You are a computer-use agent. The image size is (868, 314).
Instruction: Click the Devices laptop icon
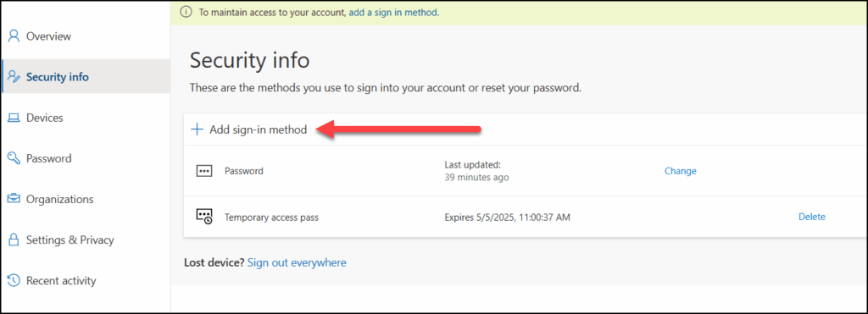(x=14, y=118)
